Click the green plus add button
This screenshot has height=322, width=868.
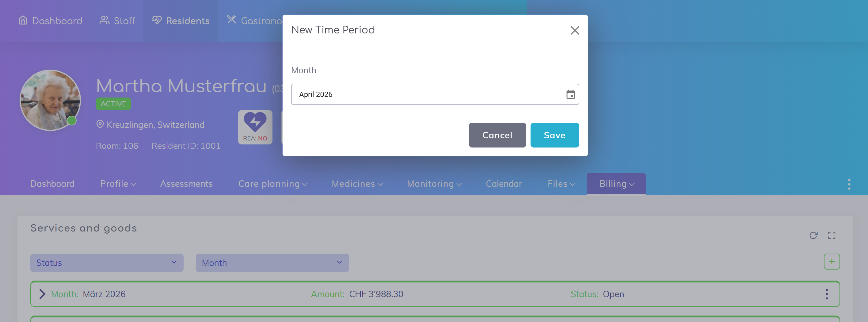tap(831, 262)
